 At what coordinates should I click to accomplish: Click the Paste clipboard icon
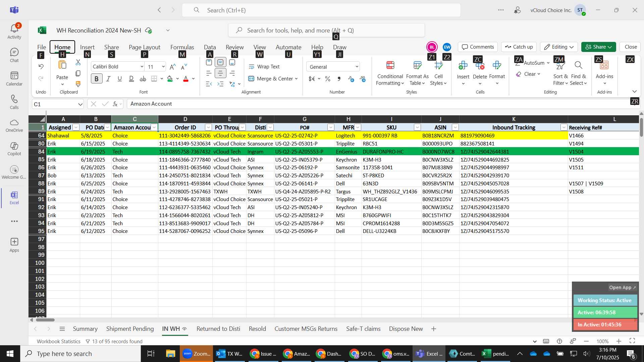(x=62, y=65)
